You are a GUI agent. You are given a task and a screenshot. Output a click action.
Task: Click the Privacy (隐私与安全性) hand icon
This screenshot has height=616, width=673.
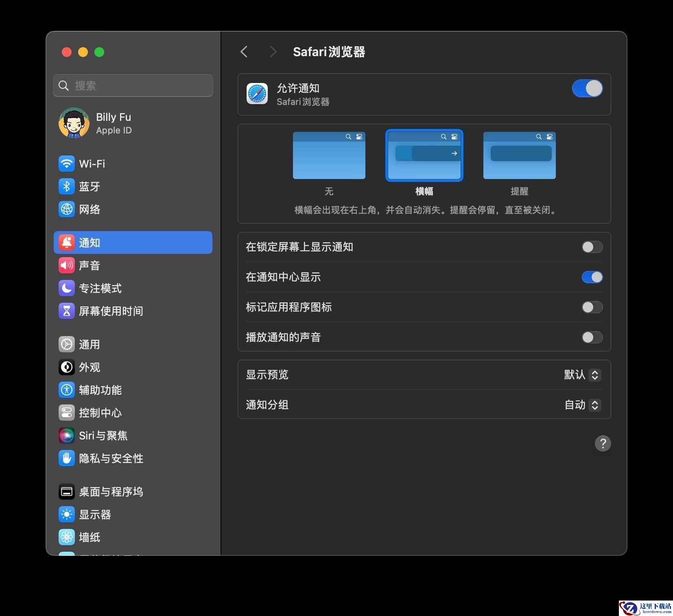pyautogui.click(x=67, y=458)
